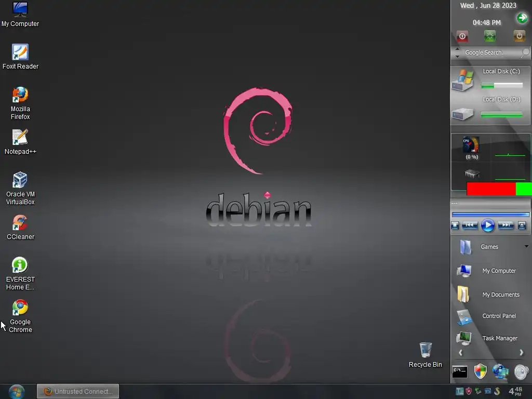Viewport: 532px width, 399px height.
Task: Select the EVEREST Home Edition desktop icon
Action: (20, 273)
